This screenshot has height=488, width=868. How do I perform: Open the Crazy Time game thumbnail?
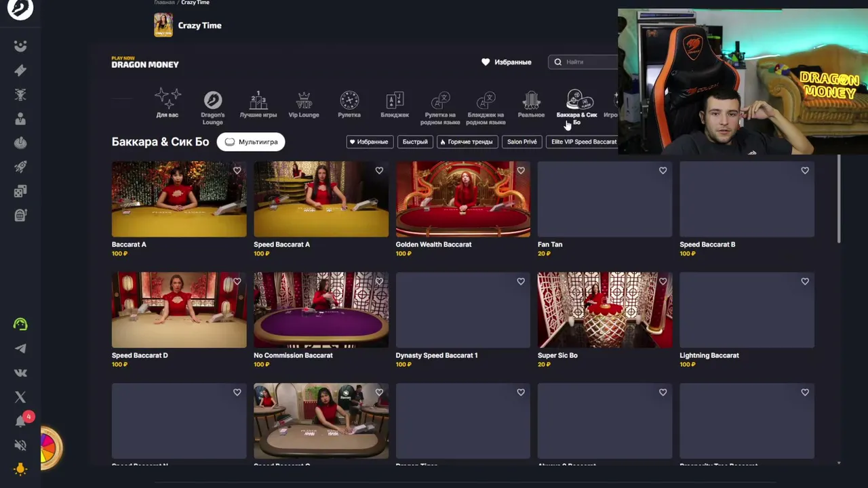pyautogui.click(x=163, y=25)
